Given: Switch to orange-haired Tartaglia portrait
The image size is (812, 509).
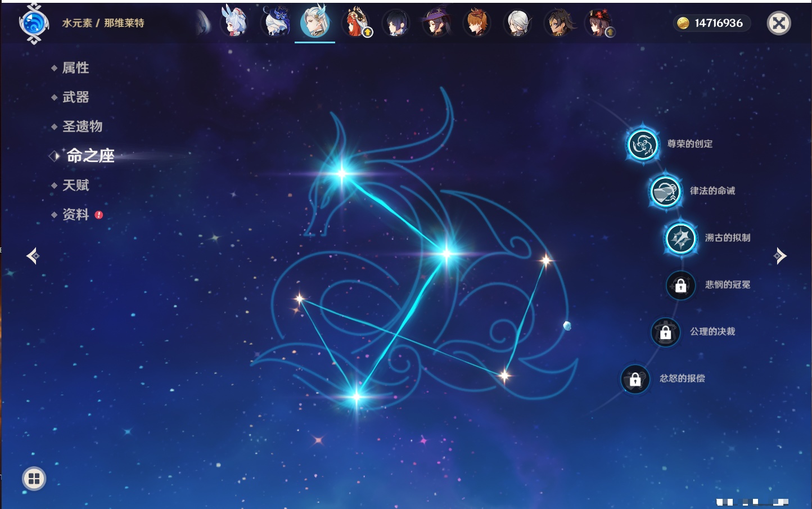Looking at the screenshot, I should (x=477, y=24).
